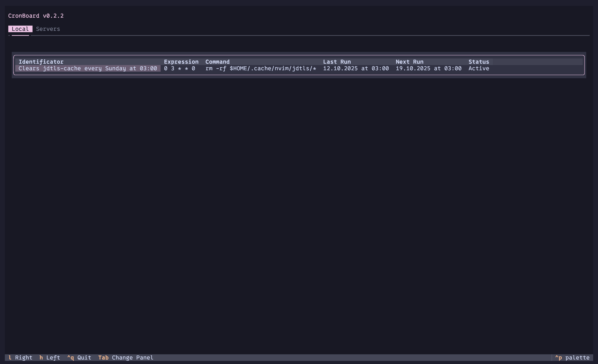Click next run date 19.10.2025 cell
Image resolution: width=598 pixels, height=364 pixels.
tap(429, 69)
